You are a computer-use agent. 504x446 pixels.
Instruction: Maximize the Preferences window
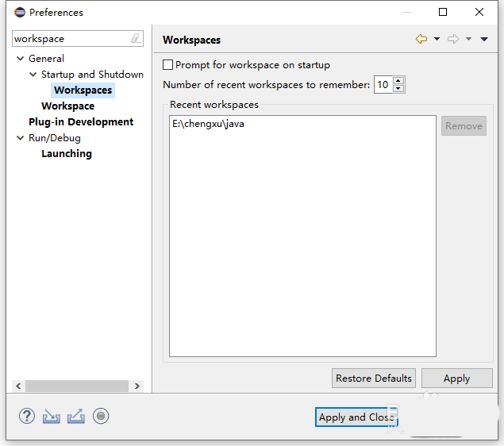pos(443,12)
